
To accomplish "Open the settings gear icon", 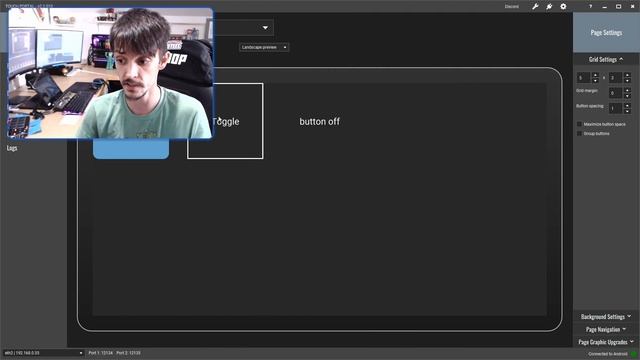I will coord(563,7).
